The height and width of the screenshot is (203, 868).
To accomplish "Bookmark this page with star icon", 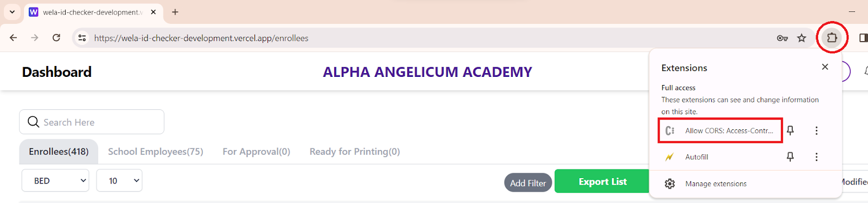I will [801, 38].
